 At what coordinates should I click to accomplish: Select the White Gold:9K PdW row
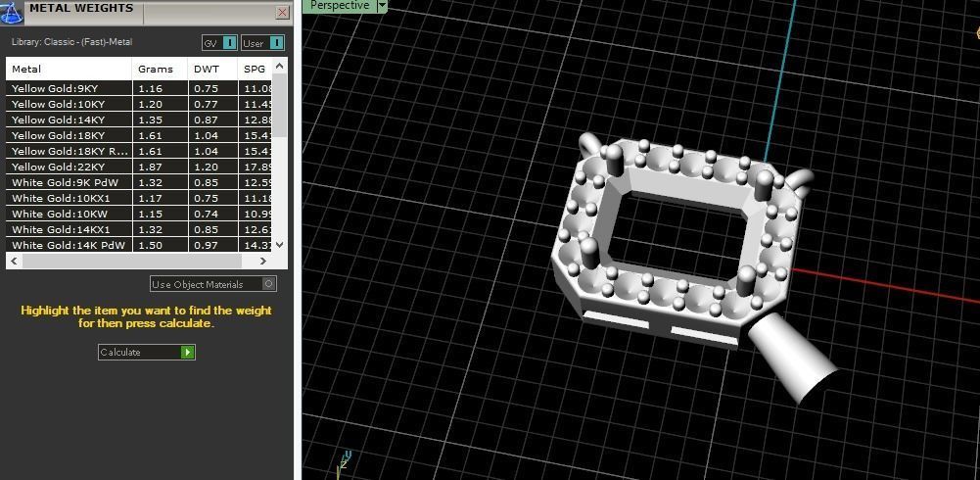[x=139, y=182]
